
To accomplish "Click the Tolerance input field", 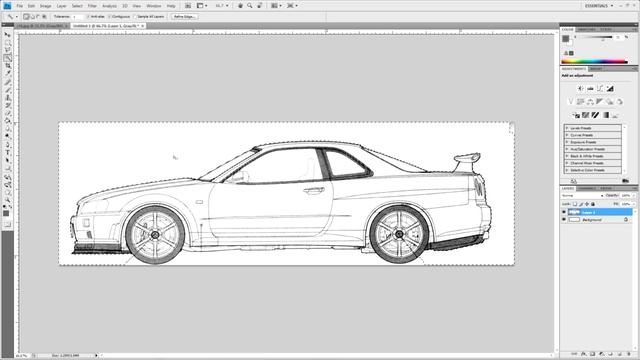I will pos(78,17).
